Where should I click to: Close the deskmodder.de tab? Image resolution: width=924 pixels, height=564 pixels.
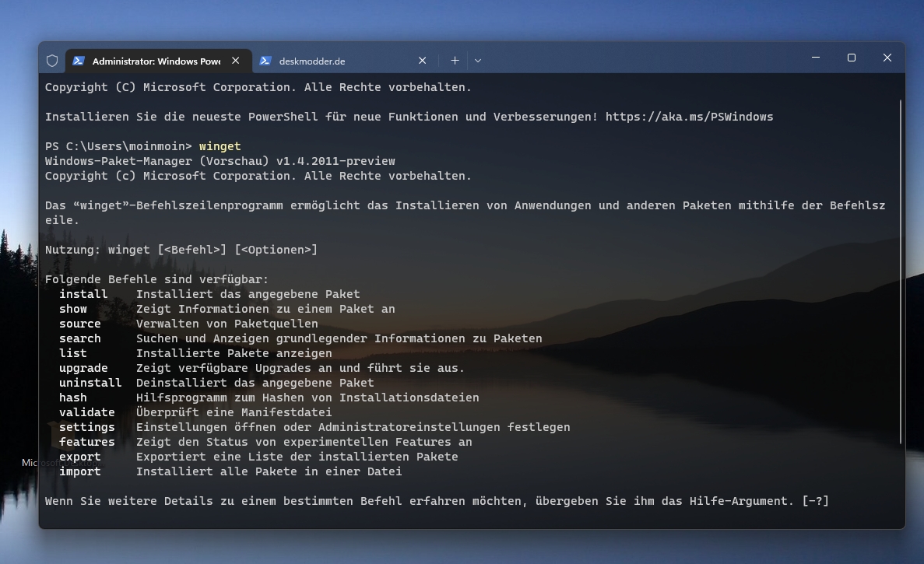423,61
